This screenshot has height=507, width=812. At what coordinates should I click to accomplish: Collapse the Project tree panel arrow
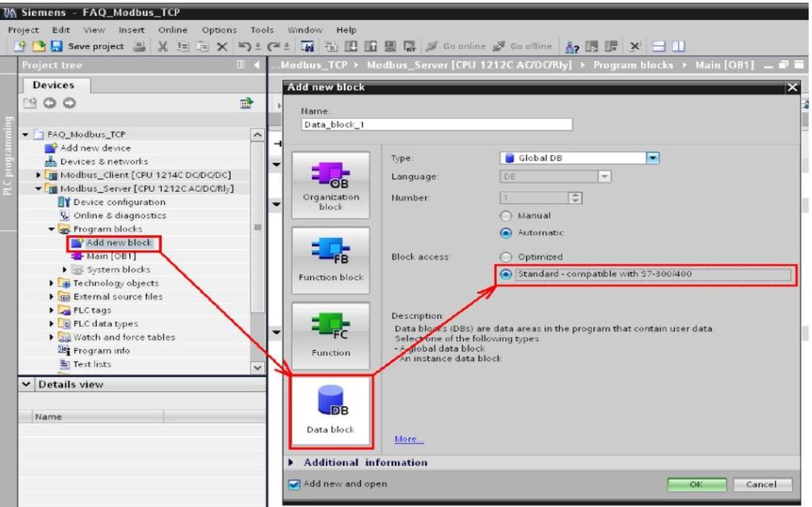coord(257,65)
